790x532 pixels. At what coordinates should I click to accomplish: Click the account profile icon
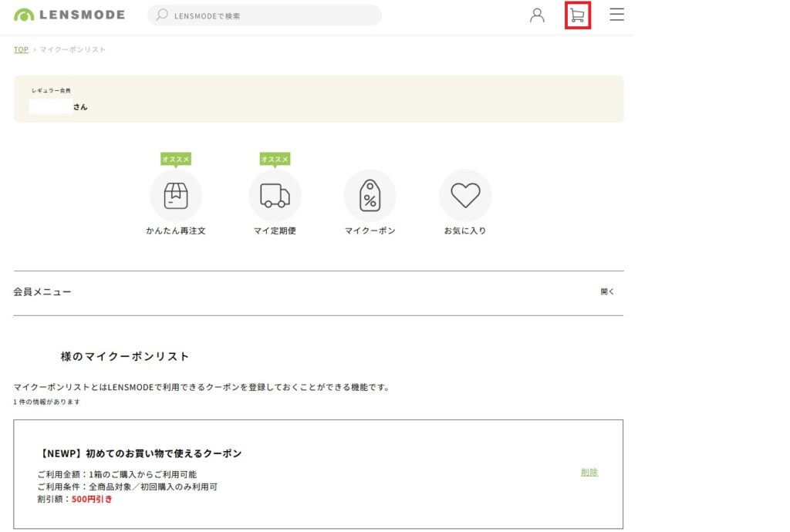537,15
